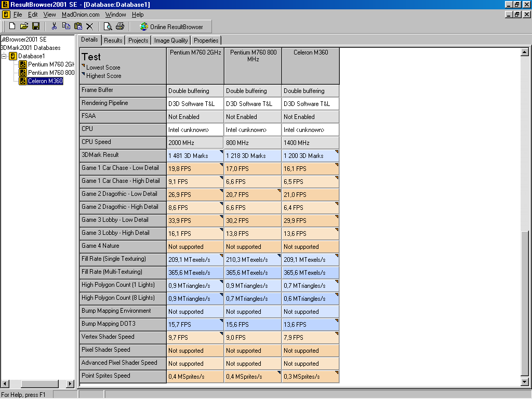
Task: Click the tree panel scroll left arrow
Action: click(5, 384)
